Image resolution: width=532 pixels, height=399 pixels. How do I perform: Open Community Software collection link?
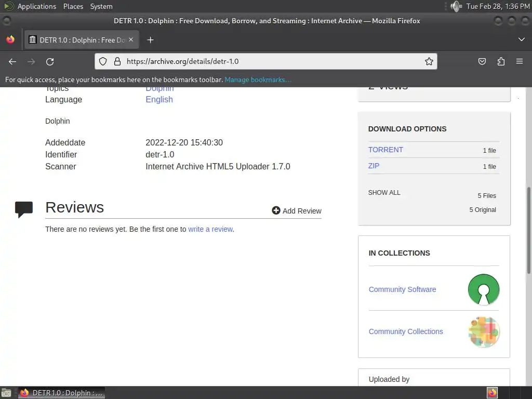(403, 289)
